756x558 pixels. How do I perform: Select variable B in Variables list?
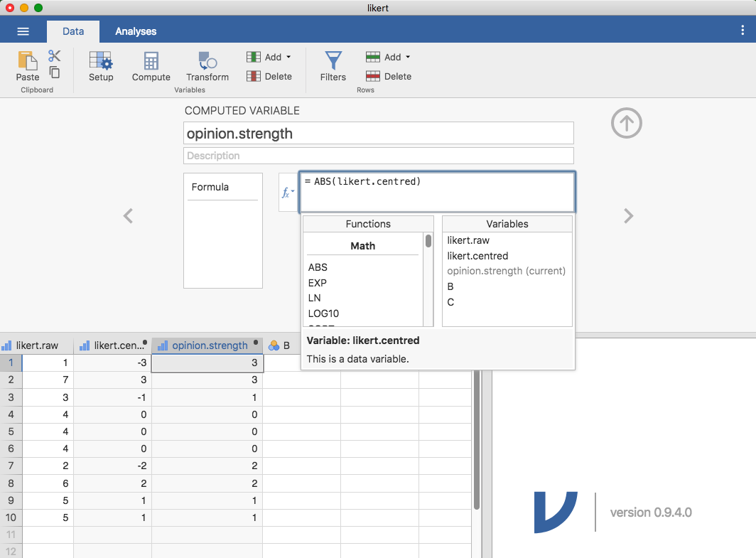[x=450, y=286]
